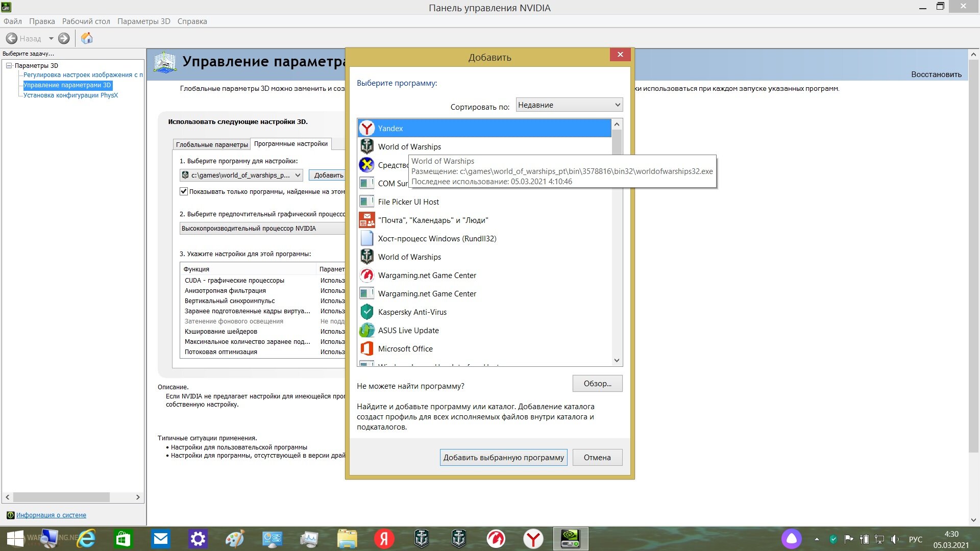Select Вертикальный синхроимпульс setting row
The width and height of the screenshot is (980, 551).
click(x=263, y=300)
